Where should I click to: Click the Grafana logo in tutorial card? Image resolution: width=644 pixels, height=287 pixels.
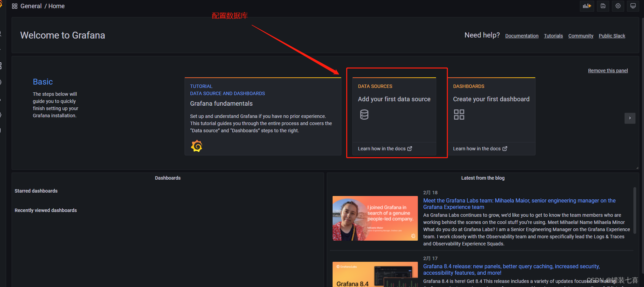pyautogui.click(x=196, y=146)
